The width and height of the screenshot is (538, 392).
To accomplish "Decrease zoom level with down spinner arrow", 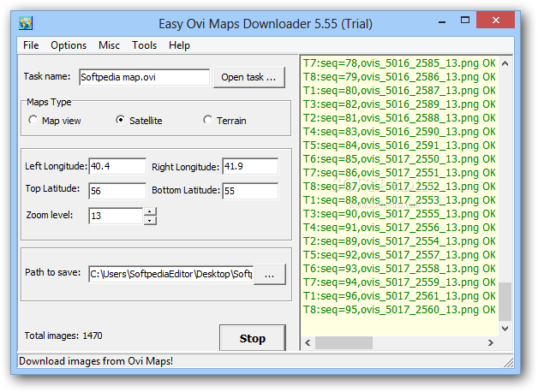I will coord(150,220).
